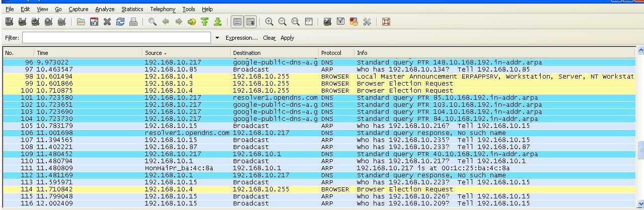
Task: Click the packet list vertical scrollbar thumb
Action: pyautogui.click(x=640, y=150)
